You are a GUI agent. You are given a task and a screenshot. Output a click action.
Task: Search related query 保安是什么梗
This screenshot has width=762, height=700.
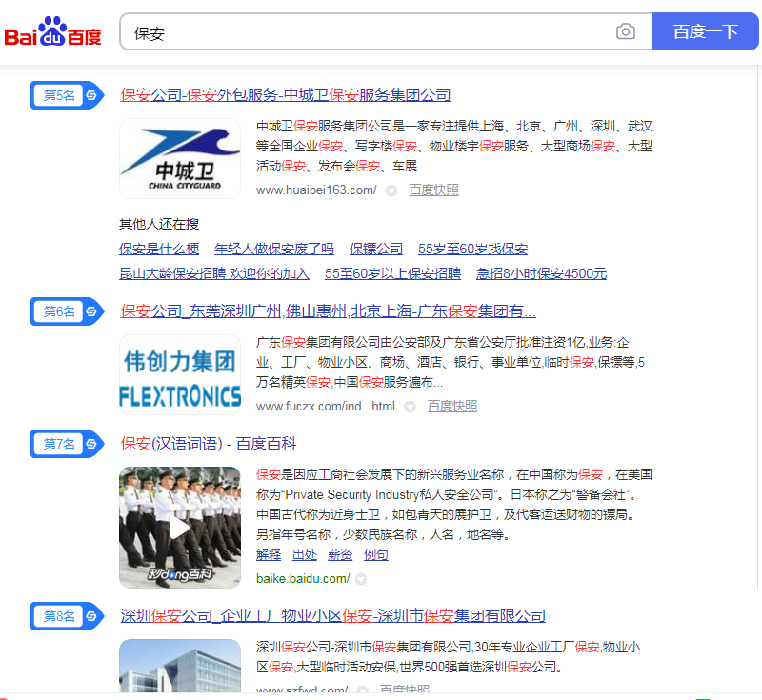pyautogui.click(x=159, y=249)
